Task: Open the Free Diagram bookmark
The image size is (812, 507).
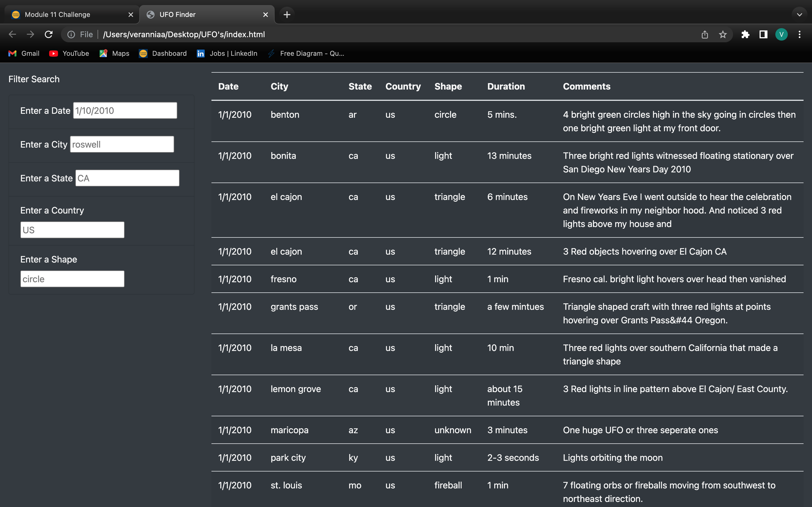Action: [x=306, y=53]
